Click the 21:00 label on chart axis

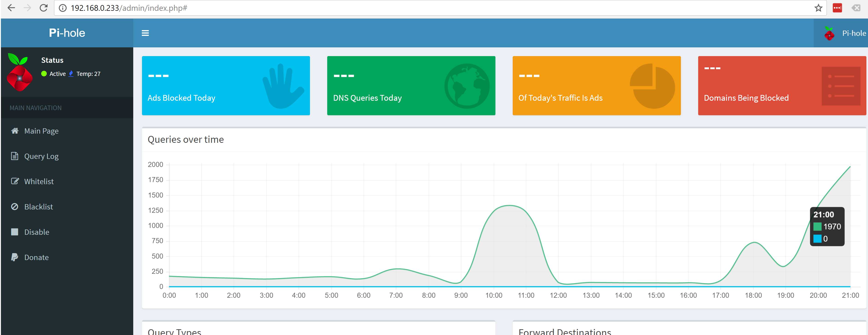851,295
